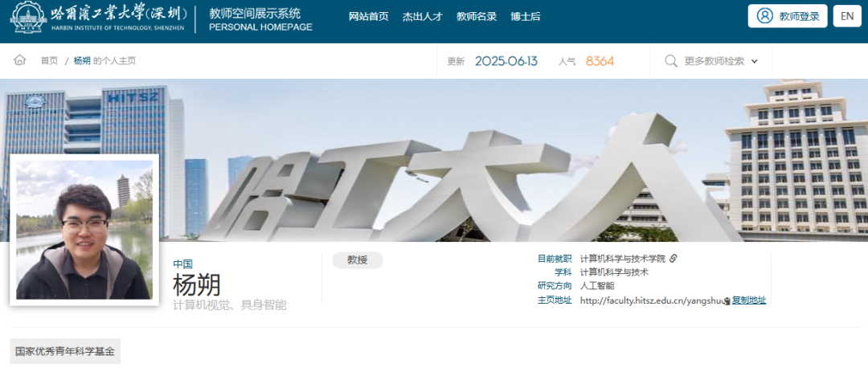Open the 杰出人才 menu item
This screenshot has width=868, height=376.
tap(423, 16)
